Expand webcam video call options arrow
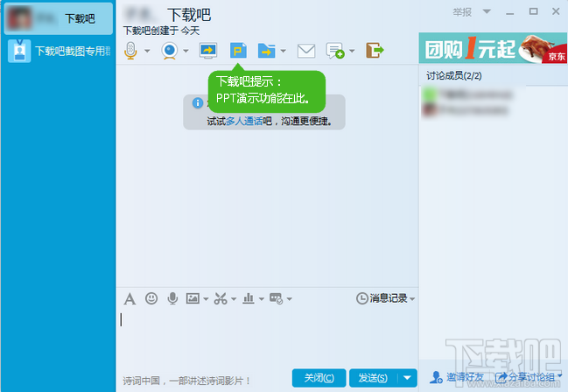Image resolution: width=568 pixels, height=392 pixels. coord(186,51)
